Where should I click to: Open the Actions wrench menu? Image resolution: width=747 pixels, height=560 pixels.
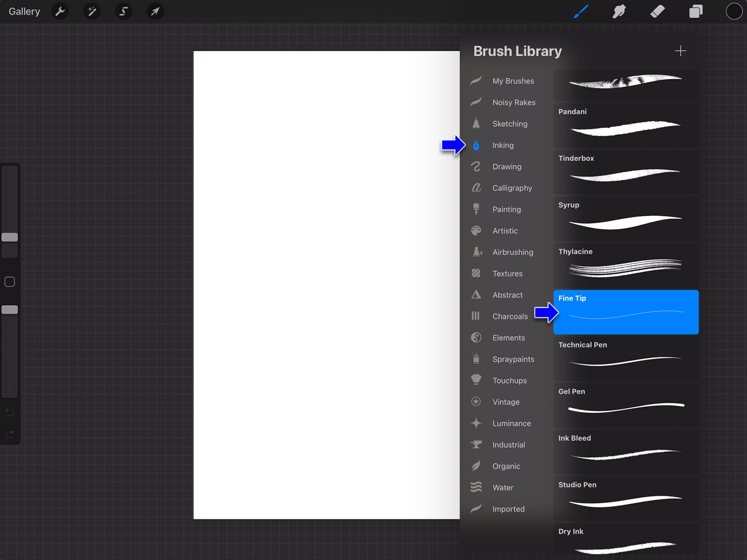point(60,11)
